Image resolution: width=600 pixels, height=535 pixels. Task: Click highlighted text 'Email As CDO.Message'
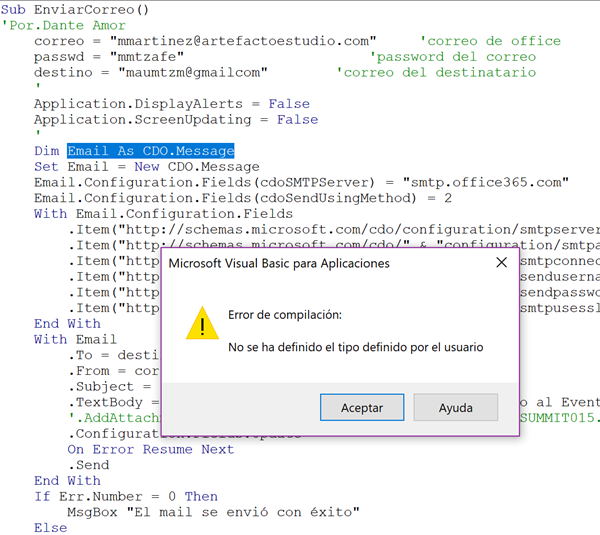pos(151,151)
